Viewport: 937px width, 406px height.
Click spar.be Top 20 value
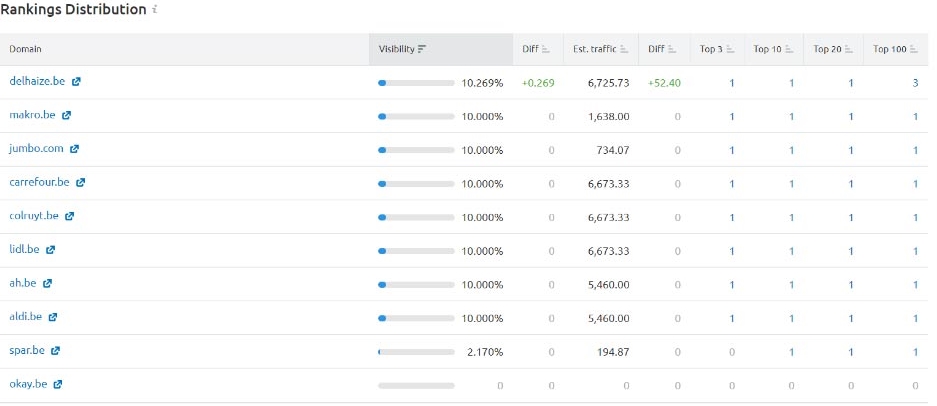[851, 352]
